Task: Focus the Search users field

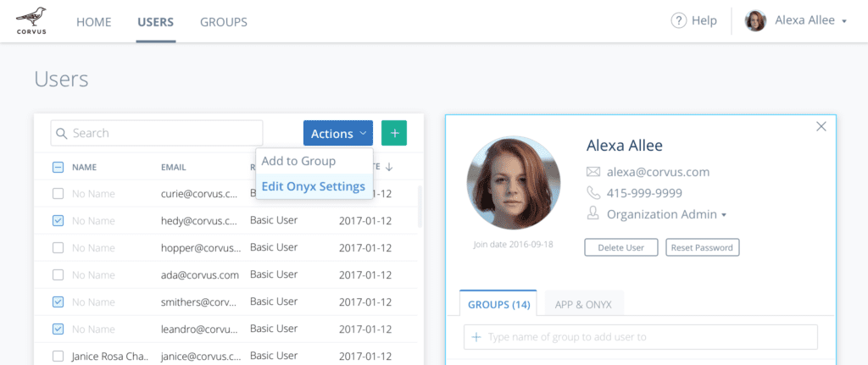Action: pos(157,133)
